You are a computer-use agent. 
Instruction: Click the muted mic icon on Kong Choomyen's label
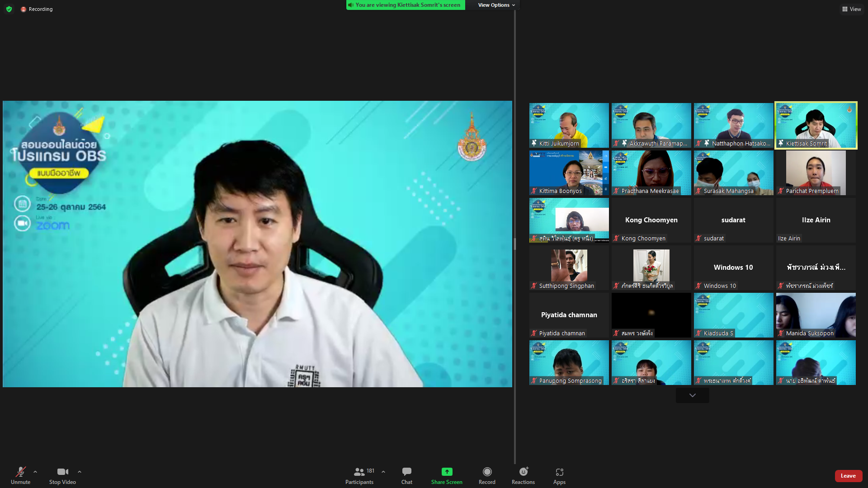click(616, 238)
